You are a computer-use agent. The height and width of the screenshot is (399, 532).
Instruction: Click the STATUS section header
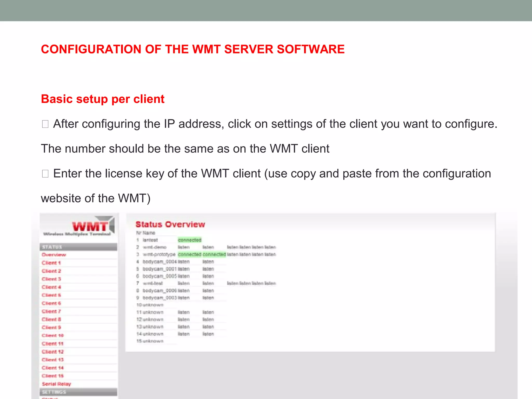(x=78, y=247)
